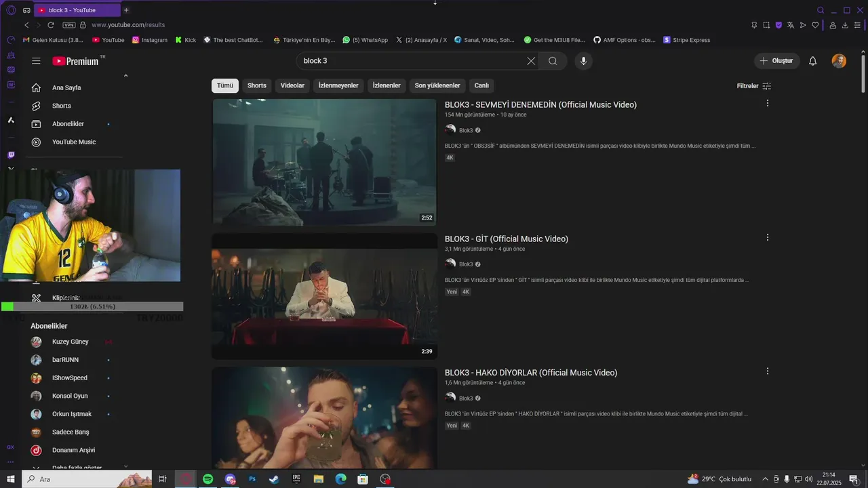Reload the page with refresh icon

tap(51, 25)
